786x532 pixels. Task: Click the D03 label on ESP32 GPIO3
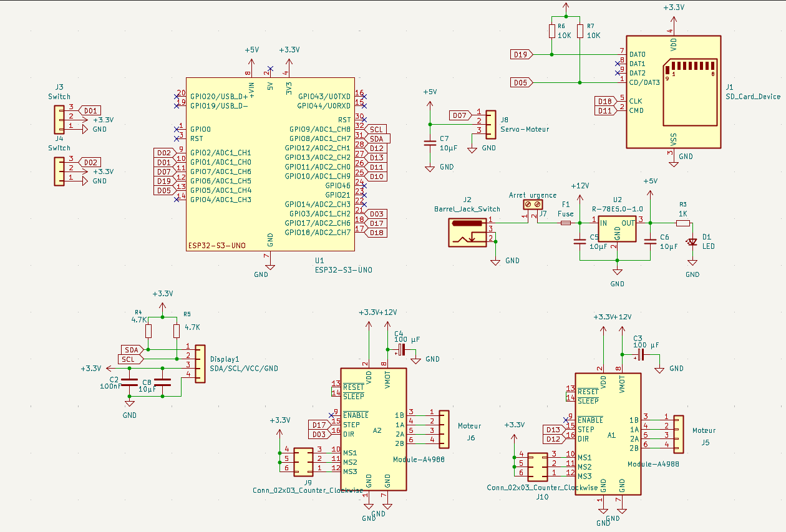click(x=376, y=213)
